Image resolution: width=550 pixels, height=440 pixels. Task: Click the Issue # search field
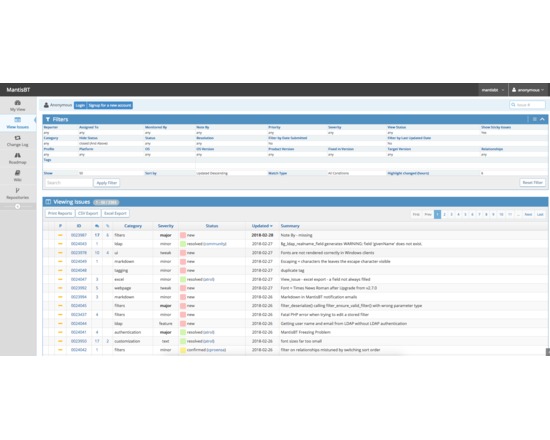[528, 105]
